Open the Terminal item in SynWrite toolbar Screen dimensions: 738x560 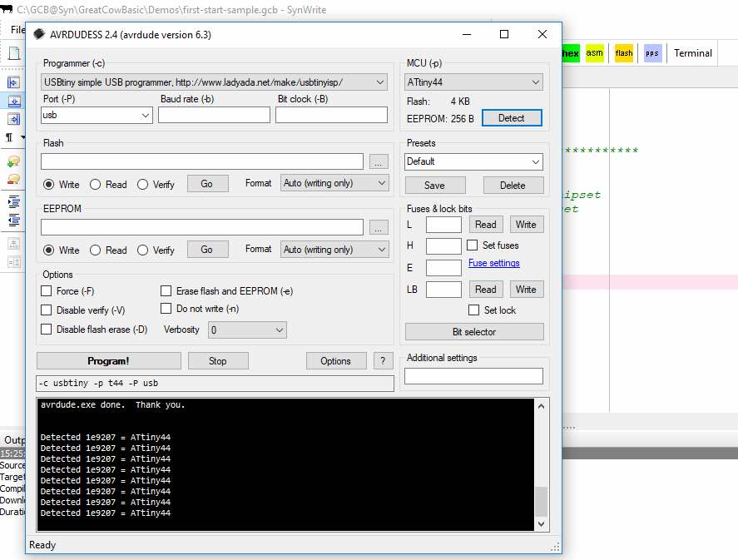coord(693,53)
